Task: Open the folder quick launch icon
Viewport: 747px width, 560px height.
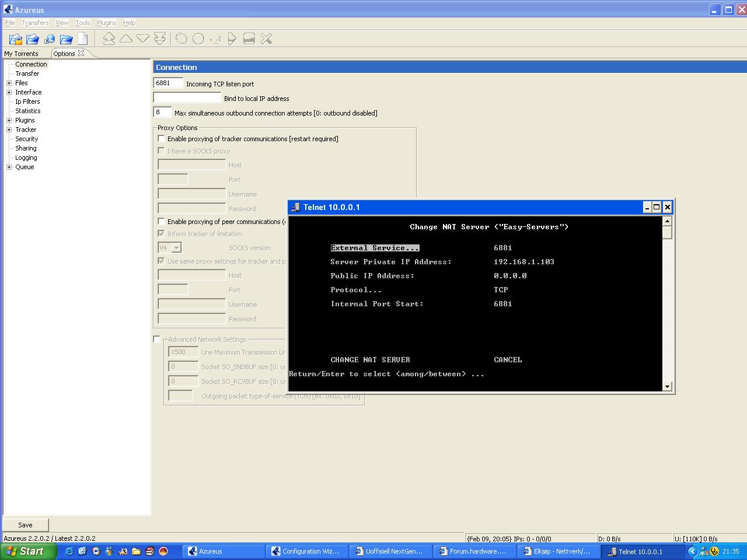Action: [x=136, y=551]
